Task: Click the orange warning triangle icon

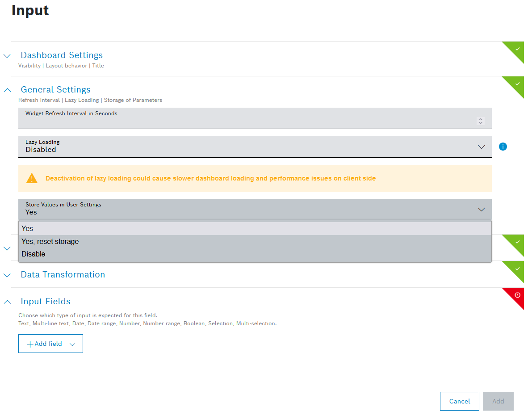Action: tap(32, 178)
